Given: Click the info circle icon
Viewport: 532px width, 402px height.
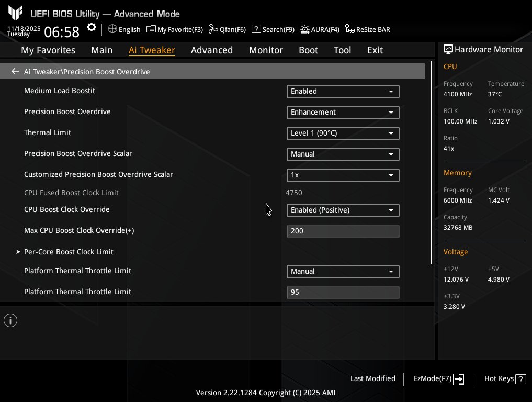Looking at the screenshot, I should point(10,320).
